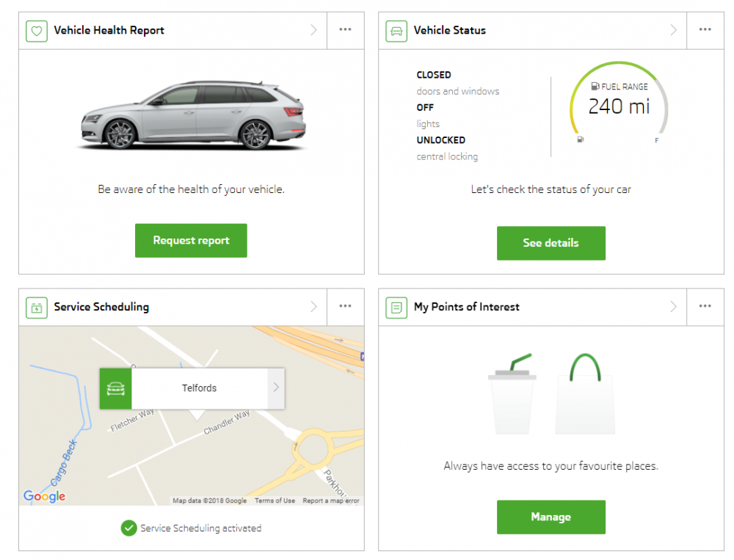Click the My Points of Interest list icon
This screenshot has height=560, width=734.
tap(396, 308)
